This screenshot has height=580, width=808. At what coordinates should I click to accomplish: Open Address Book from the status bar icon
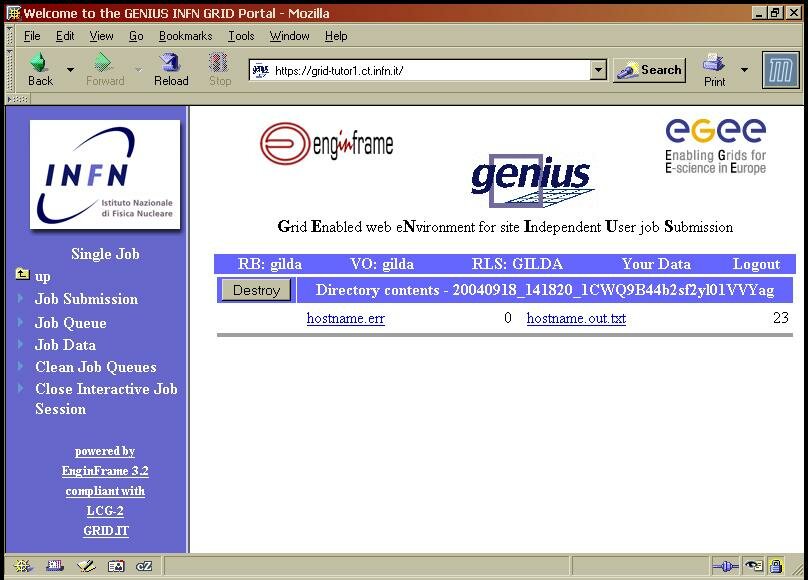116,566
